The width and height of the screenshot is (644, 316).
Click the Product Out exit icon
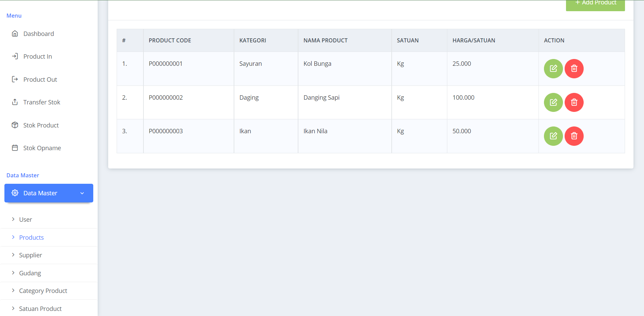pyautogui.click(x=15, y=79)
